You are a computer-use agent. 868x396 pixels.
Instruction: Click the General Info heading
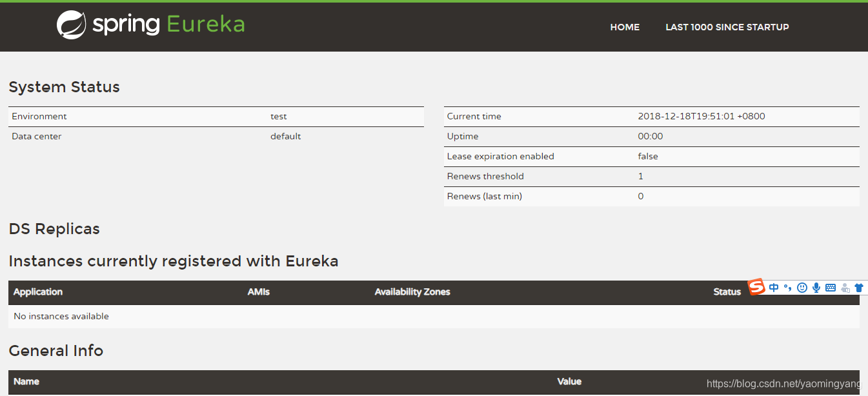pos(56,350)
